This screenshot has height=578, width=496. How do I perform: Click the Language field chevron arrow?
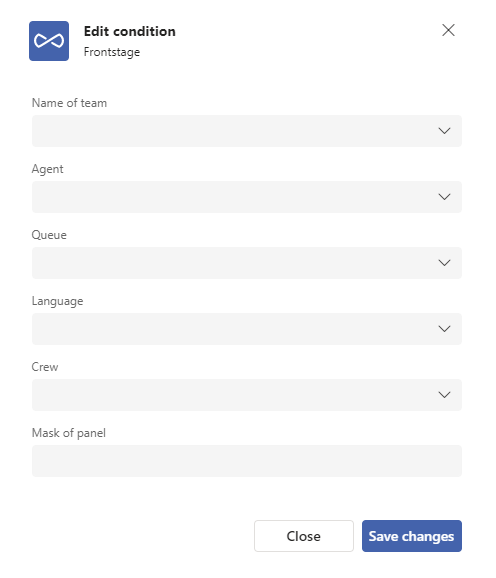tap(444, 329)
